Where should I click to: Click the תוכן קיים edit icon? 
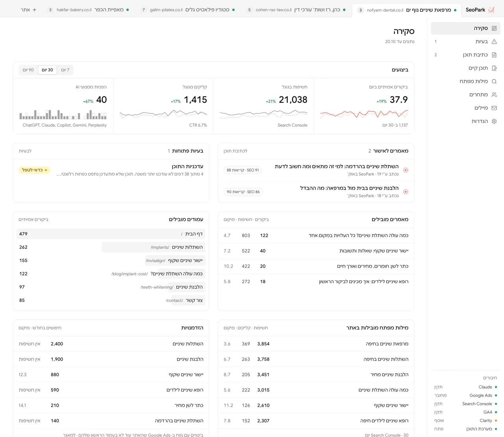(494, 68)
